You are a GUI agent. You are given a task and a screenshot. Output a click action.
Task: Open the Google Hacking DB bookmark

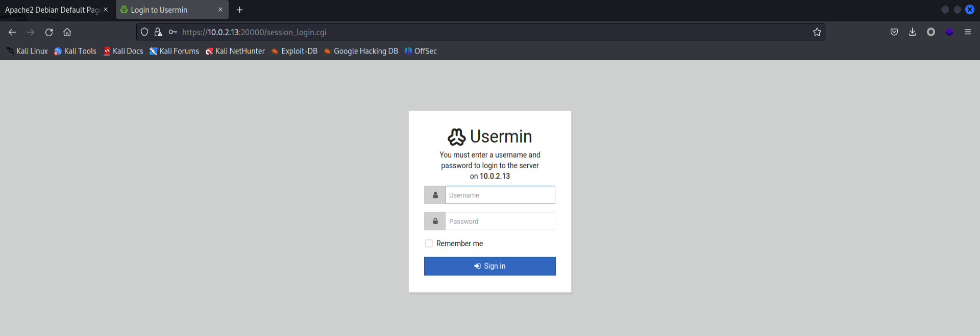coord(361,51)
